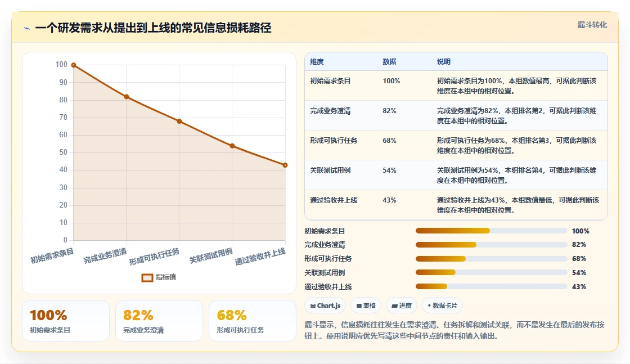Click table cell 54% in 数据 column
Screen dimensions: 630x364
coord(389,170)
